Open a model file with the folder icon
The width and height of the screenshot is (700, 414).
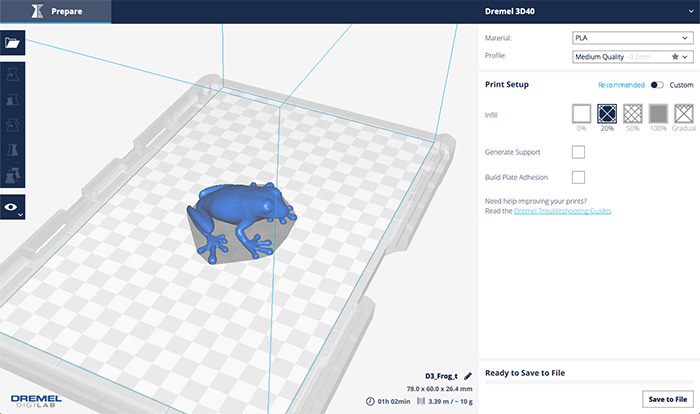12,43
